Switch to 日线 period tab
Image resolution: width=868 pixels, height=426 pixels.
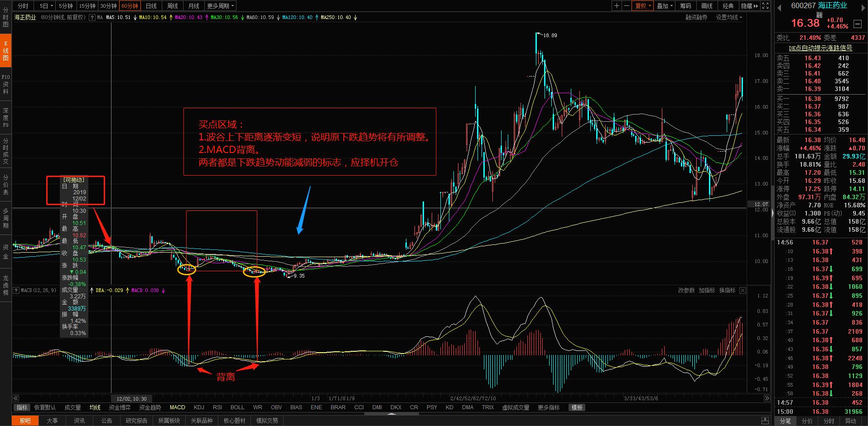pyautogui.click(x=151, y=6)
